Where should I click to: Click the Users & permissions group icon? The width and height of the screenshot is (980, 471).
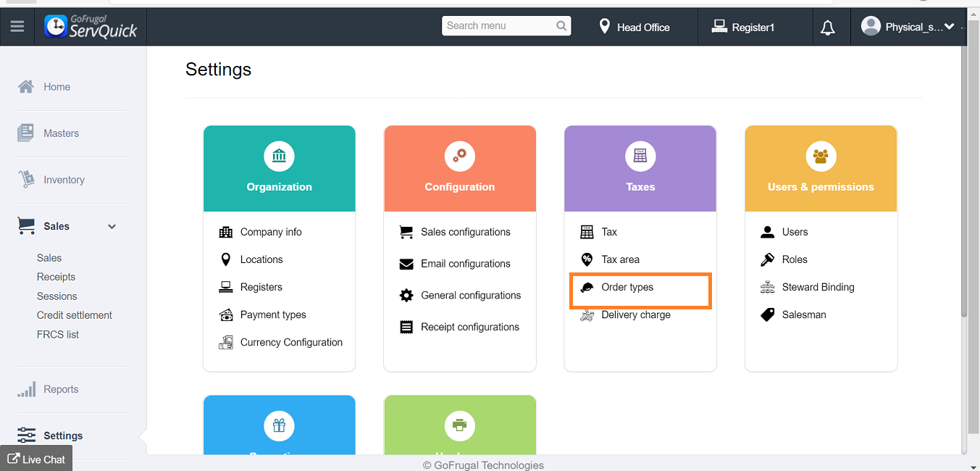tap(821, 156)
